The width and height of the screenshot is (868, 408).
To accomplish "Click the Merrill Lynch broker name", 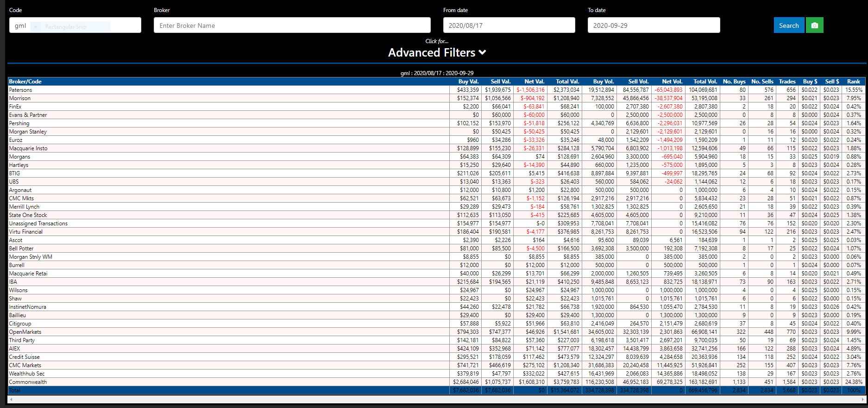I will pyautogui.click(x=24, y=207).
